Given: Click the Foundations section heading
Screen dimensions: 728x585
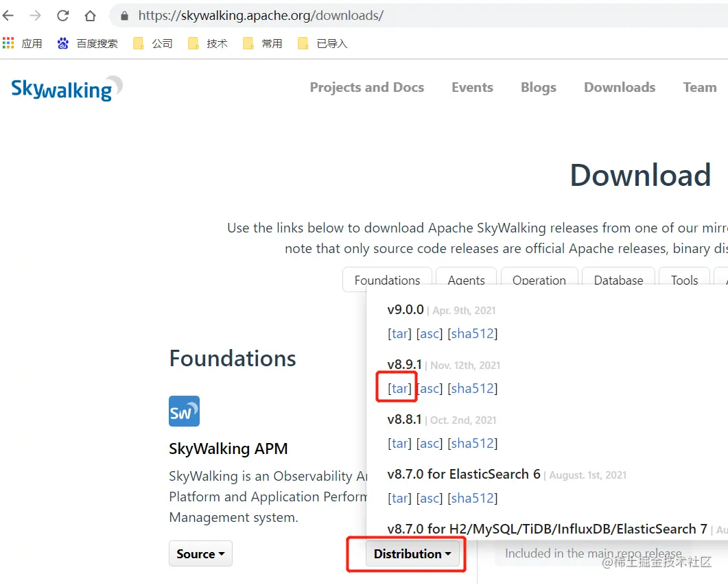Looking at the screenshot, I should tap(233, 358).
